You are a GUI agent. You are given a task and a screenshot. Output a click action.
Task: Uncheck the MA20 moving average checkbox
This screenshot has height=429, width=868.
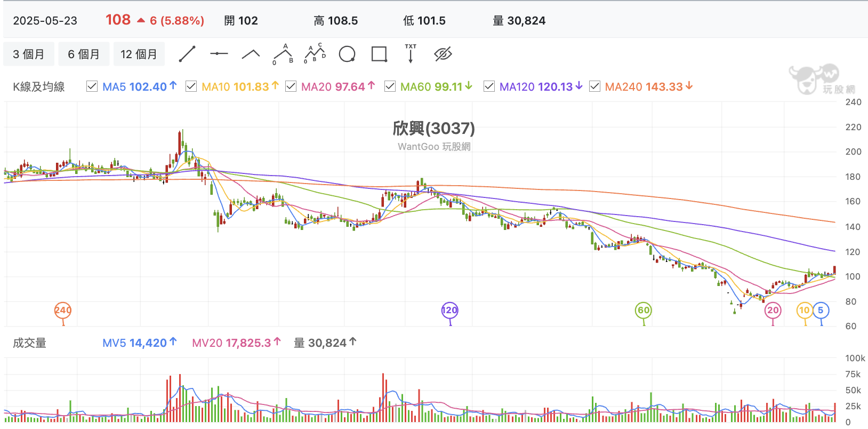[291, 86]
